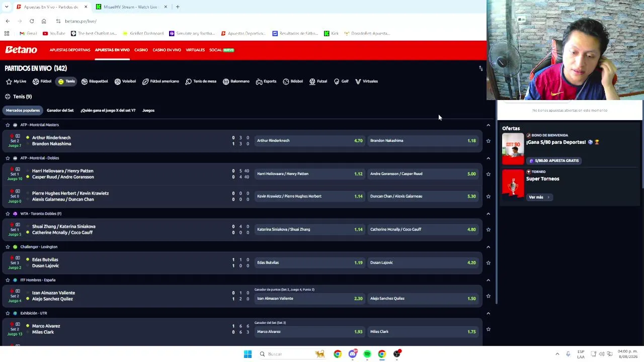
Task: Select Béisbol sport filter
Action: pyautogui.click(x=293, y=81)
